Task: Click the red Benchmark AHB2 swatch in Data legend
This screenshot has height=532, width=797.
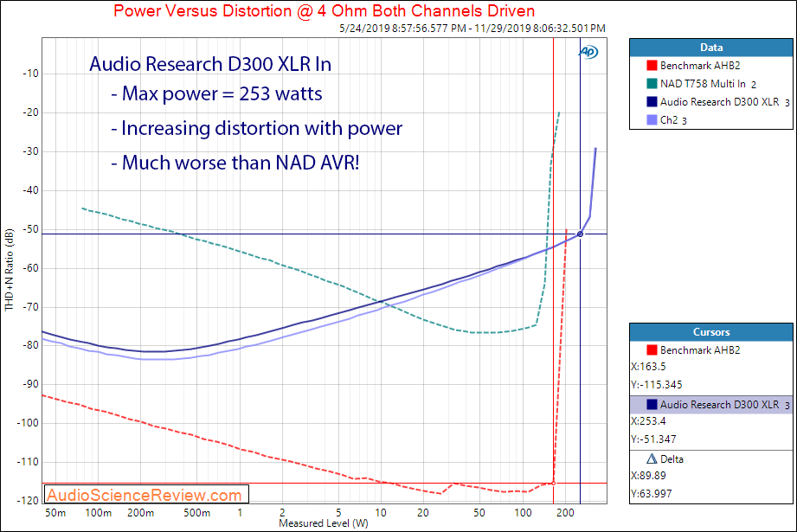Action: (x=652, y=66)
